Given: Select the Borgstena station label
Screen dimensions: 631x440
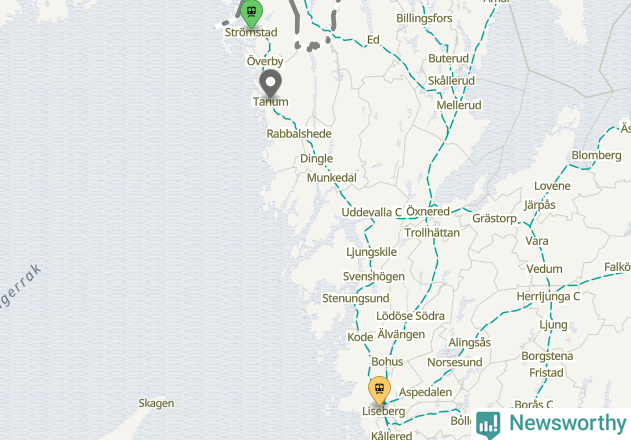Looking at the screenshot, I should click(547, 356).
